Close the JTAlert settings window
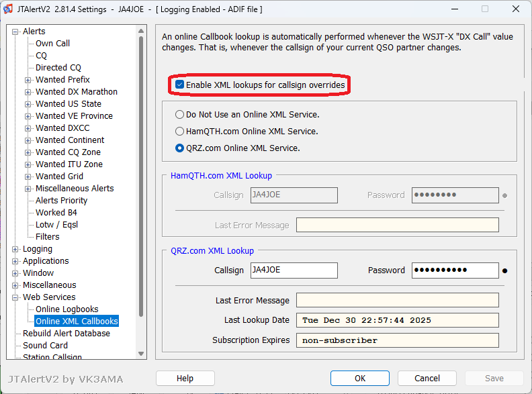 click(x=516, y=9)
